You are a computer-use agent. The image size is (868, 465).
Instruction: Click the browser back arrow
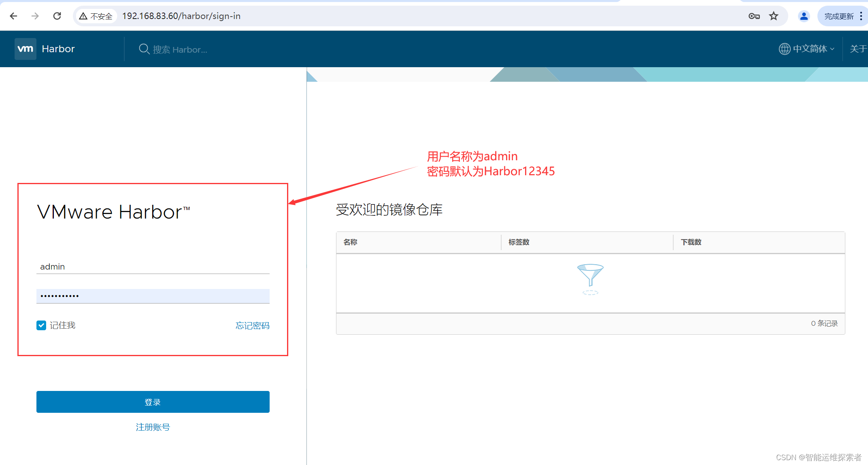pos(13,16)
